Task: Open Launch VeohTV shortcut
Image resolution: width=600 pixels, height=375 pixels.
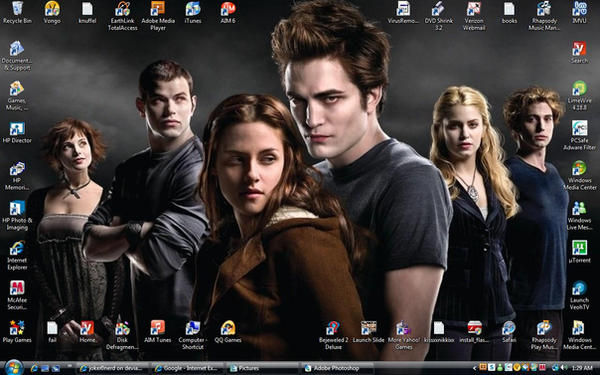Action: (579, 295)
